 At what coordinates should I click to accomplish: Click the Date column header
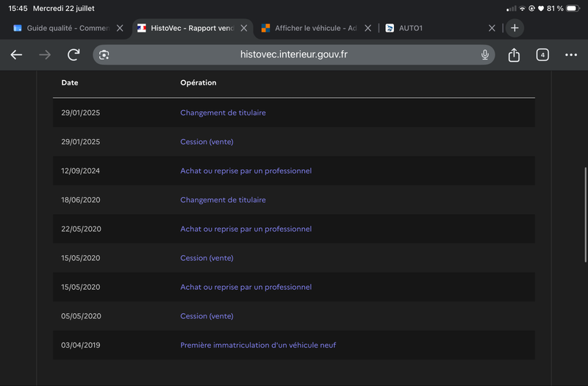[70, 82]
